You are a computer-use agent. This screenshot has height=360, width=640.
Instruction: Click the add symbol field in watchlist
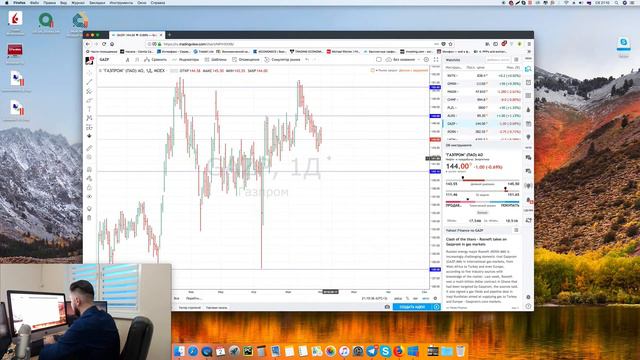pos(498,60)
